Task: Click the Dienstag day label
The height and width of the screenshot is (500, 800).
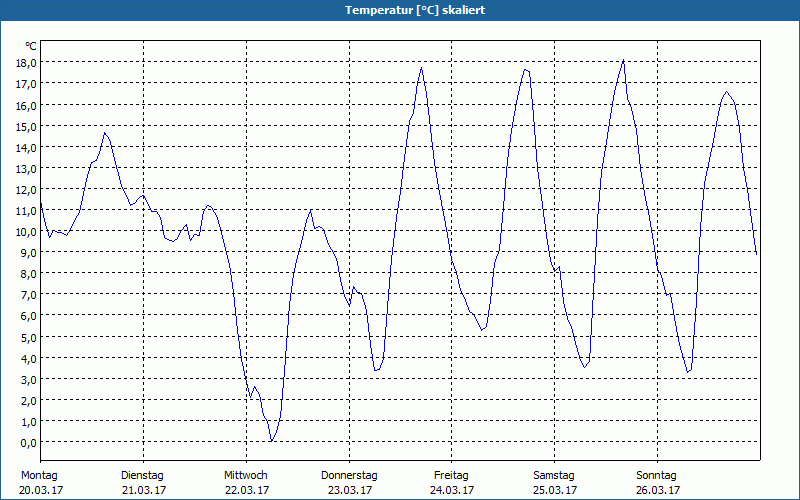Action: point(142,476)
